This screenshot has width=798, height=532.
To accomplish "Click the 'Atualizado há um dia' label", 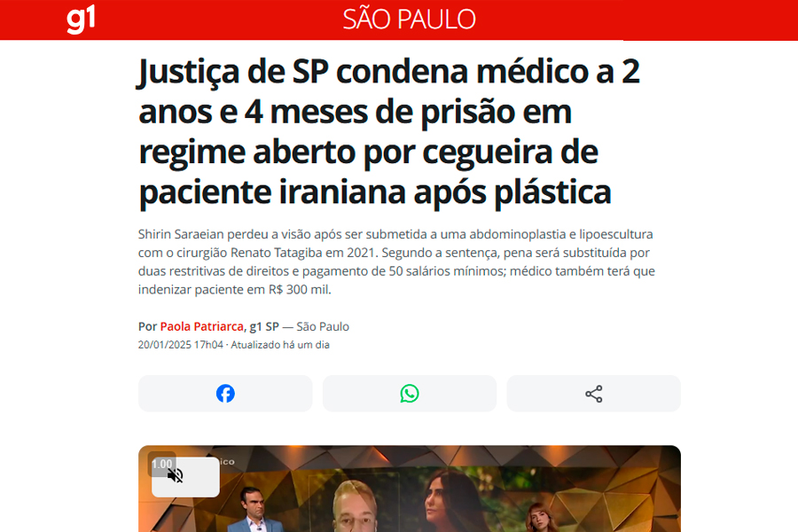I will click(x=280, y=345).
